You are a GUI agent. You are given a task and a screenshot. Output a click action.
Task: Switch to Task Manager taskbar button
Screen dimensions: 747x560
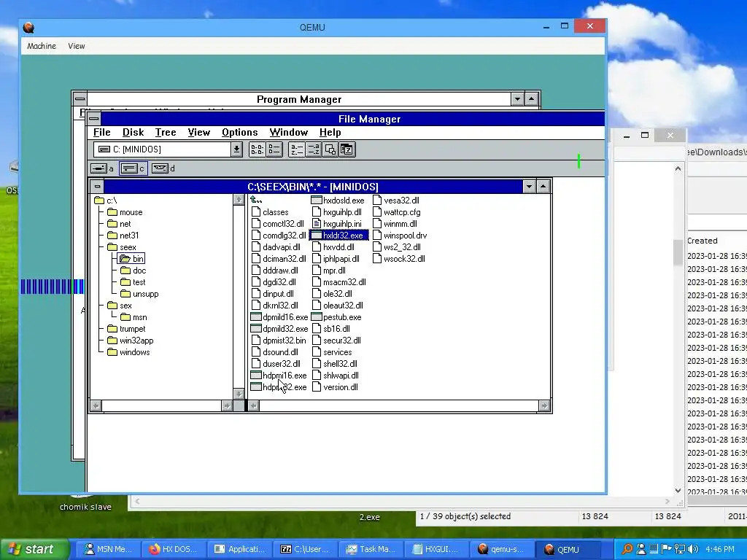(371, 549)
